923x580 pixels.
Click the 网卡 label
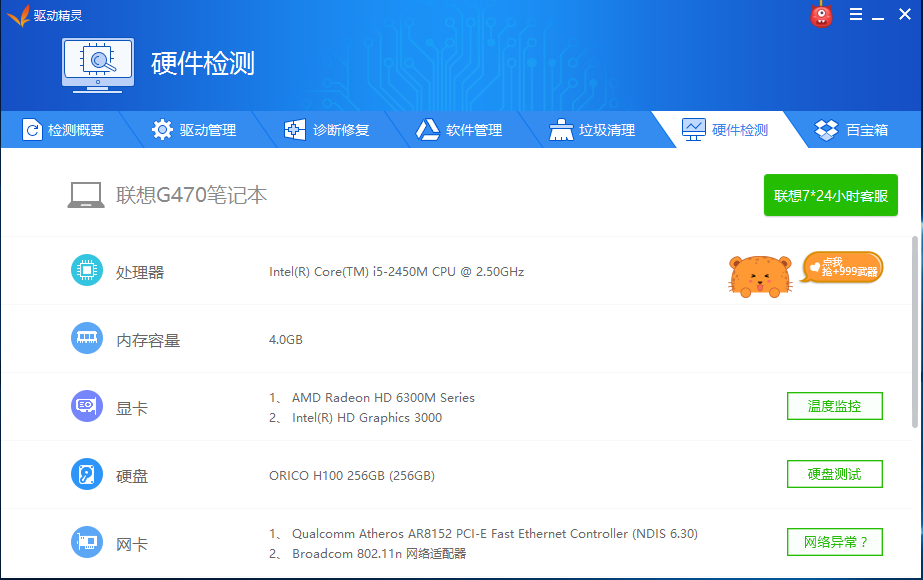point(132,544)
